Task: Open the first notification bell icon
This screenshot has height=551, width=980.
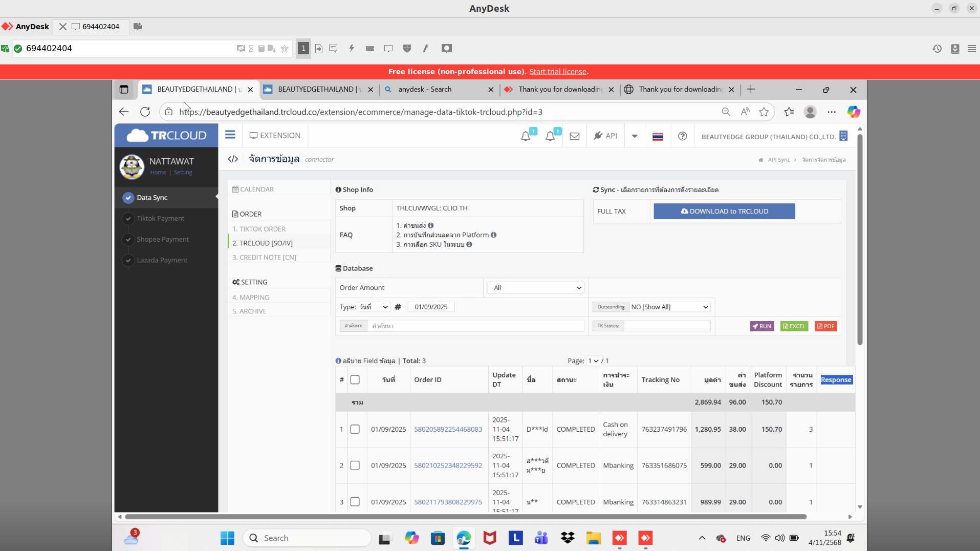Action: [526, 136]
